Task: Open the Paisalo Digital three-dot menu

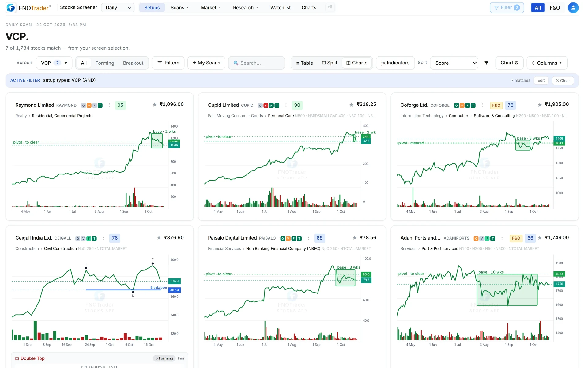Action: 308,238
